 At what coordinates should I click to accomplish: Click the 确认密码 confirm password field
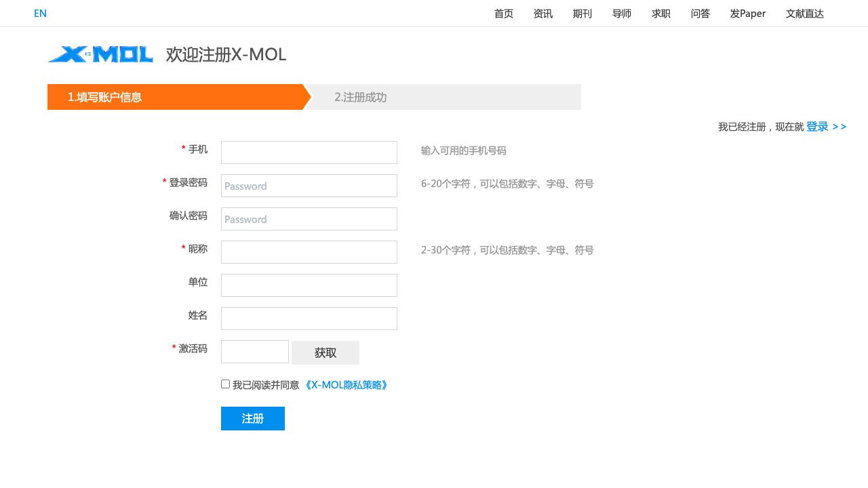309,219
